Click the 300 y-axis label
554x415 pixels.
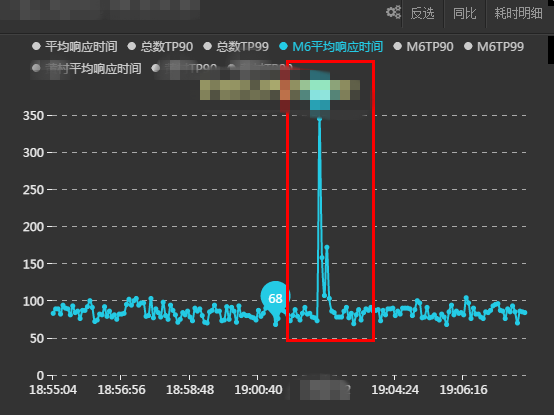pyautogui.click(x=33, y=153)
